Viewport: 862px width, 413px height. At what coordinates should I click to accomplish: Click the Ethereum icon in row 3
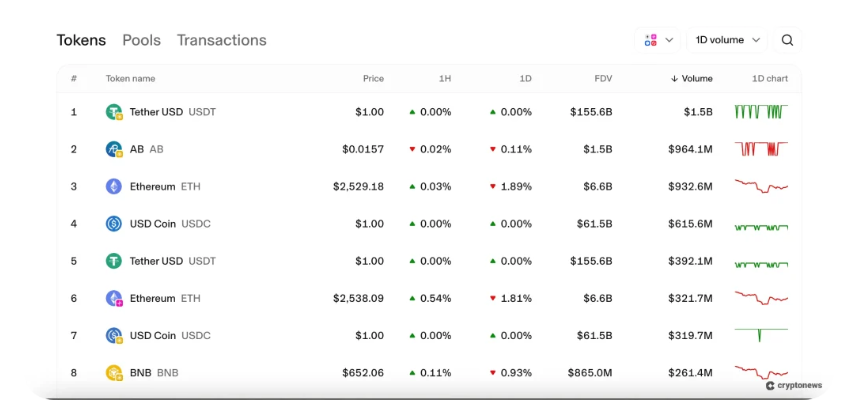point(114,186)
